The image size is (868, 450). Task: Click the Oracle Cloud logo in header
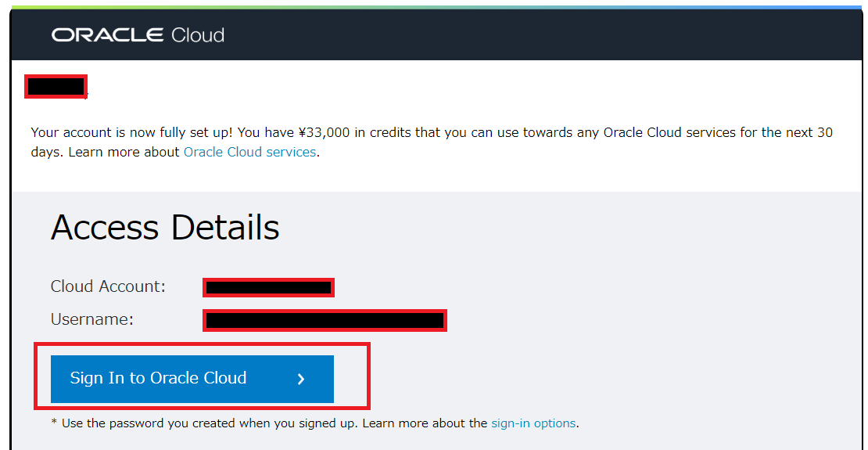[x=138, y=35]
